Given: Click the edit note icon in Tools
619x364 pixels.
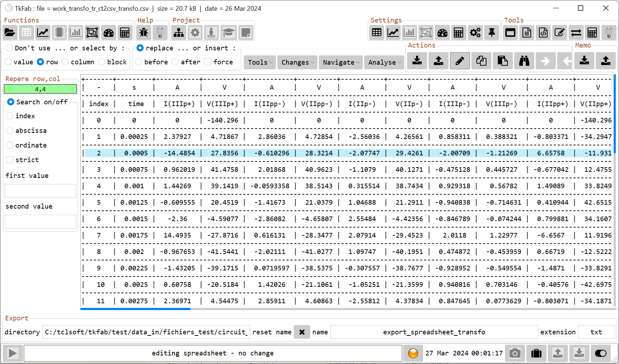Looking at the screenshot, I should pos(560,33).
